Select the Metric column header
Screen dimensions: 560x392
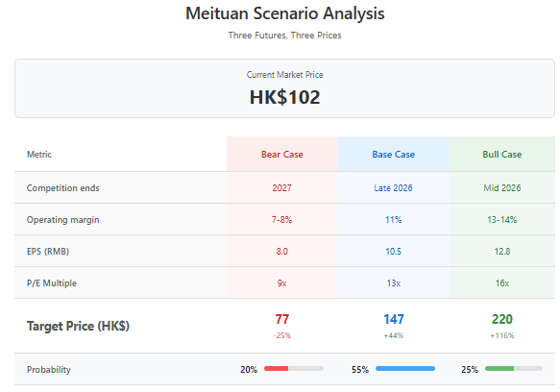pyautogui.click(x=39, y=155)
